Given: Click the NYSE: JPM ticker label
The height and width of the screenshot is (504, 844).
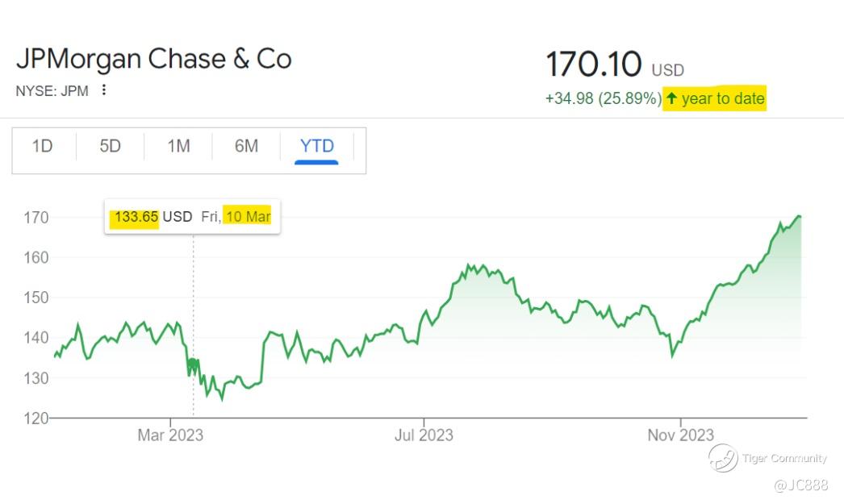Looking at the screenshot, I should pyautogui.click(x=52, y=91).
